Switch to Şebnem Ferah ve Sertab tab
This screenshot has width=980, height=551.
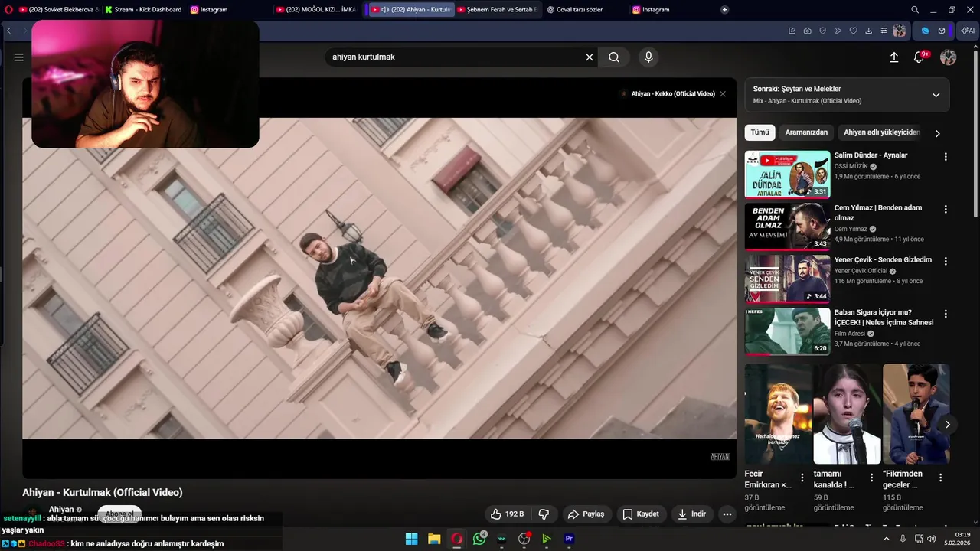(x=498, y=10)
